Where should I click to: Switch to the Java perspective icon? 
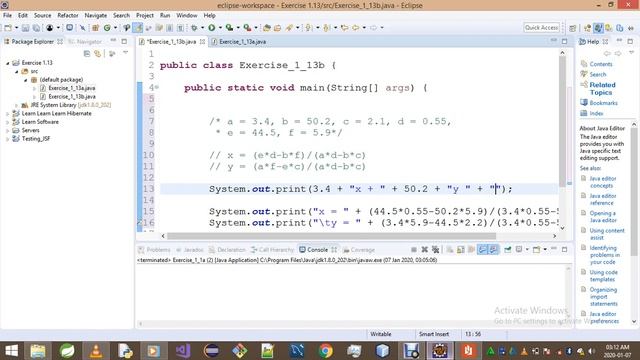598,28
